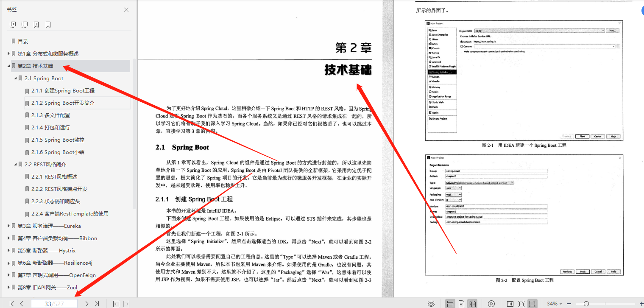Click the page number input field

point(54,304)
